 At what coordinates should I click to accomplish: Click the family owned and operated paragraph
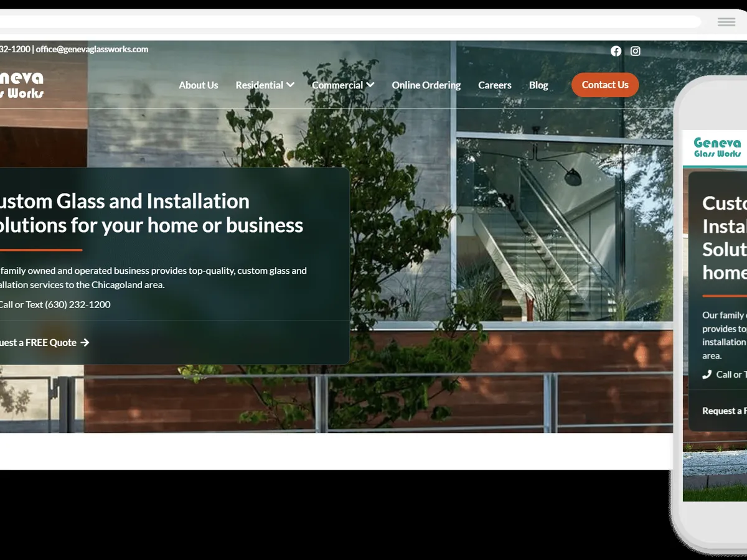coord(153,278)
